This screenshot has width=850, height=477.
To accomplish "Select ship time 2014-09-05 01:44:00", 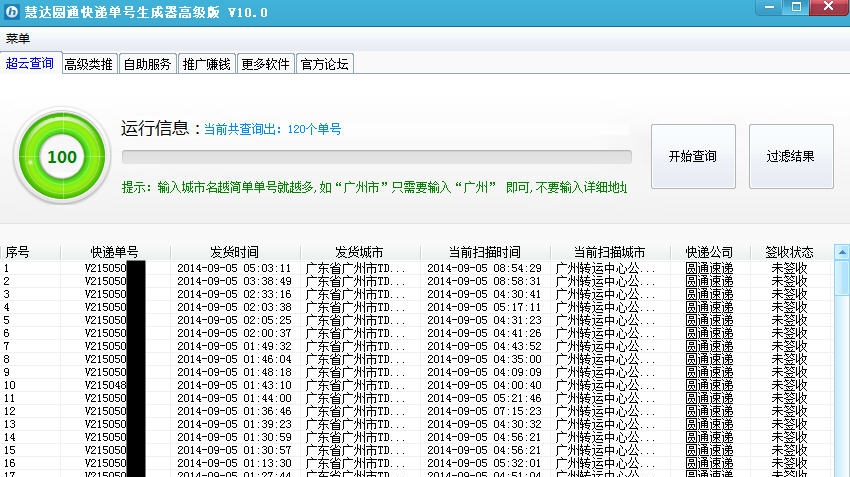I will pyautogui.click(x=234, y=398).
